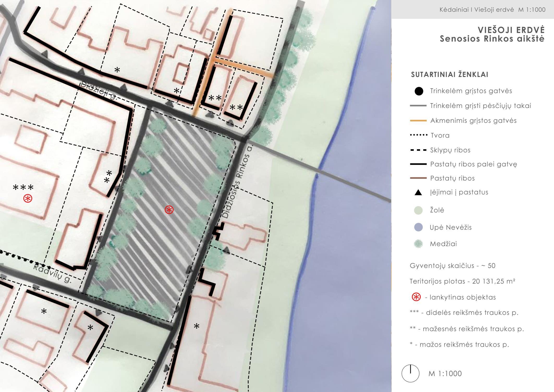Click the Žolė pale green color circle
Screen dimensions: 554x392
418,210
